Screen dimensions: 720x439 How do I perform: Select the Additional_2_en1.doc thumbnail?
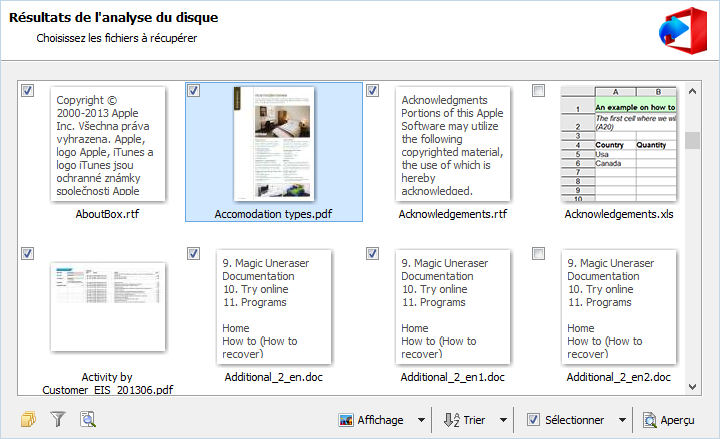tap(453, 307)
